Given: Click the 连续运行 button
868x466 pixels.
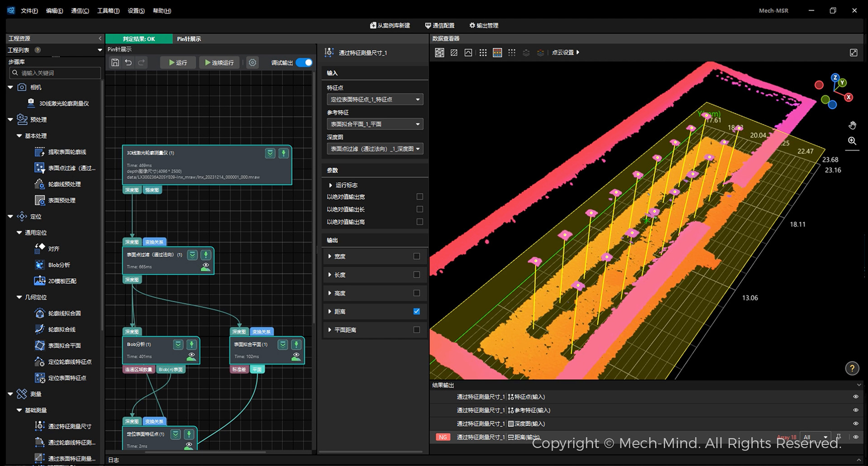Looking at the screenshot, I should 219,62.
